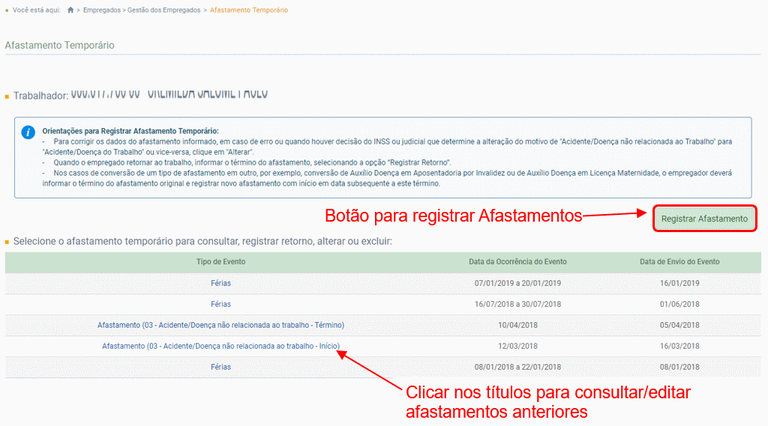Click the Trabalhador label
The height and width of the screenshot is (426, 768).
point(41,95)
